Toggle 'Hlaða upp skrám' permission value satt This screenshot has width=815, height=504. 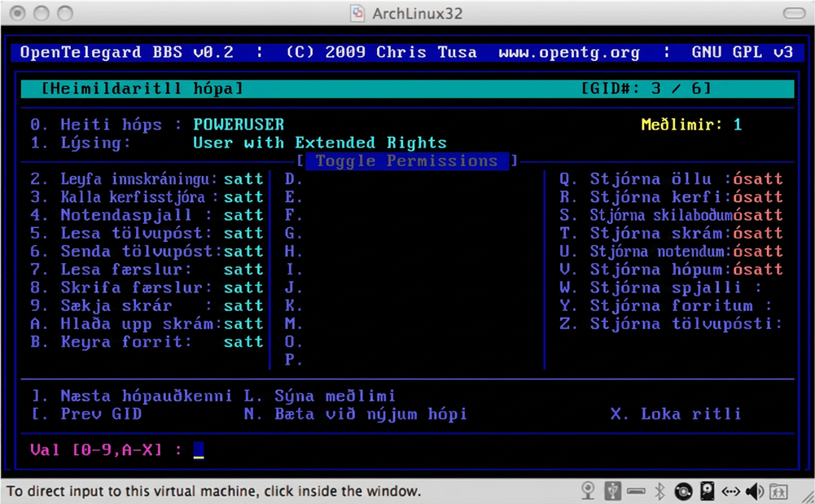[243, 324]
